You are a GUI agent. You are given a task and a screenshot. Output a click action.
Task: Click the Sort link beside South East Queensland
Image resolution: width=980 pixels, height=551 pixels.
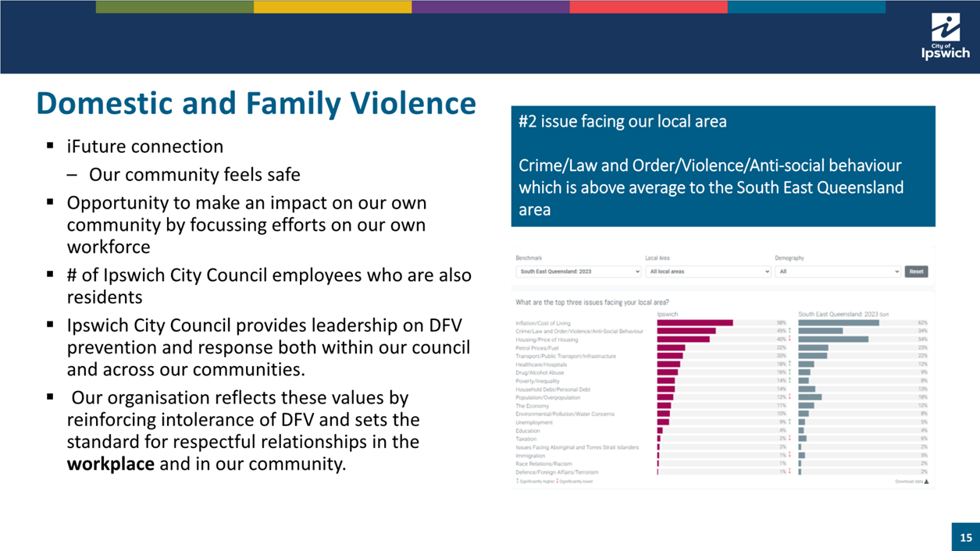coord(884,315)
